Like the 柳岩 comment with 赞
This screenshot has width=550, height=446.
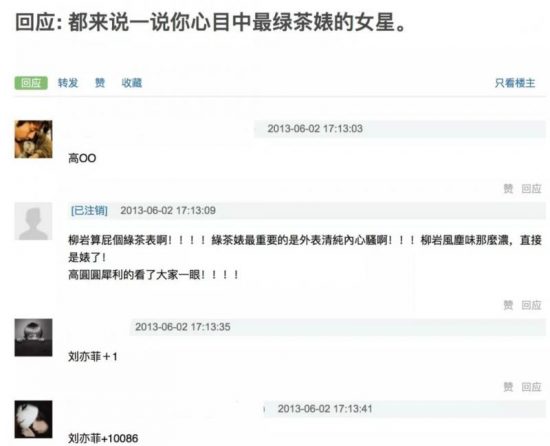(x=508, y=305)
